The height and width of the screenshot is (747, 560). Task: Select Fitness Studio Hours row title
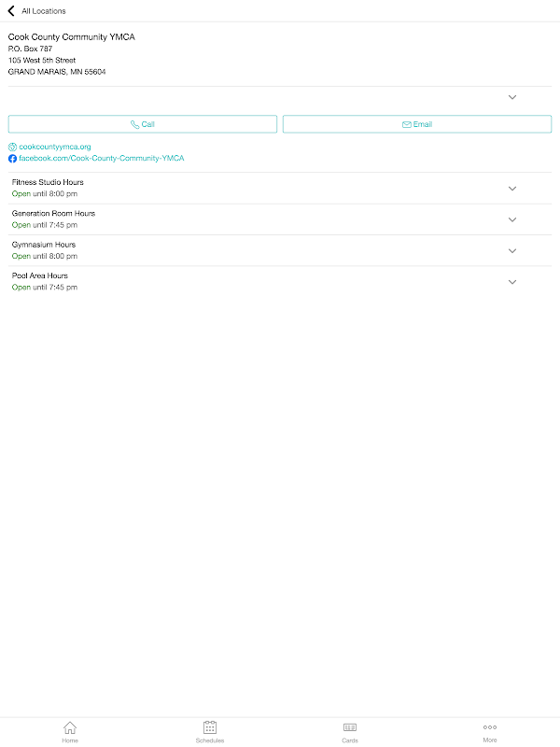pos(48,182)
